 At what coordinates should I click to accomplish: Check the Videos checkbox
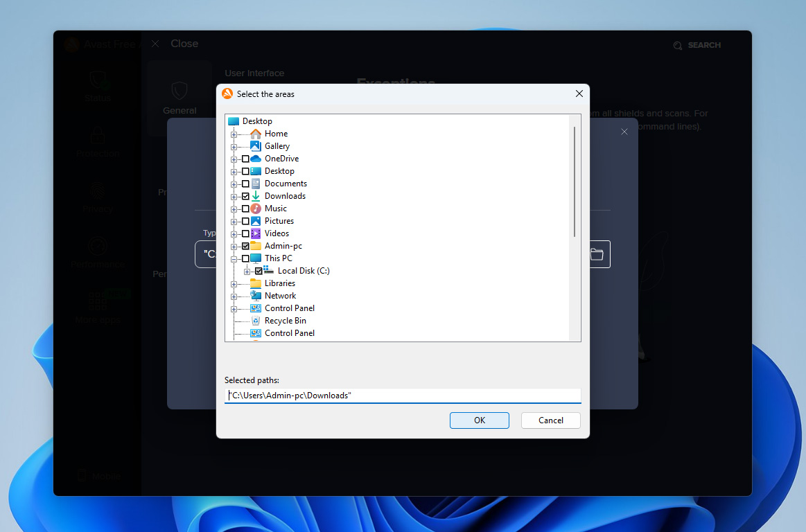[246, 233]
